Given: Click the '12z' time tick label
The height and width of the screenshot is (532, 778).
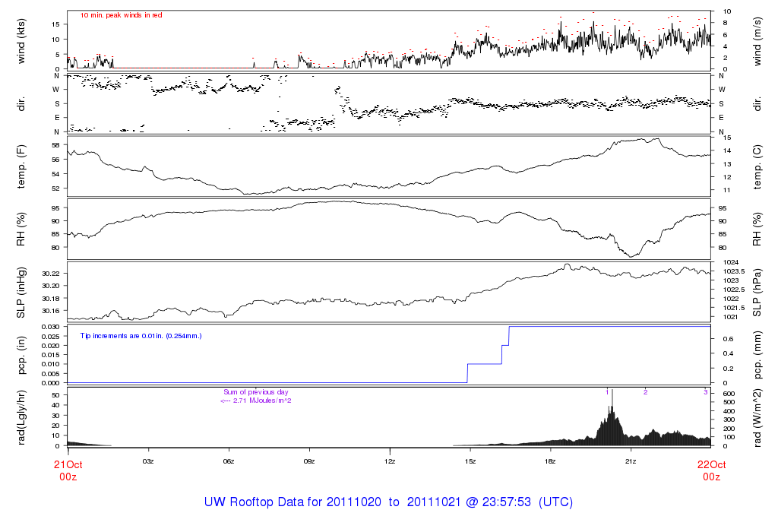Looking at the screenshot, I should (390, 461).
